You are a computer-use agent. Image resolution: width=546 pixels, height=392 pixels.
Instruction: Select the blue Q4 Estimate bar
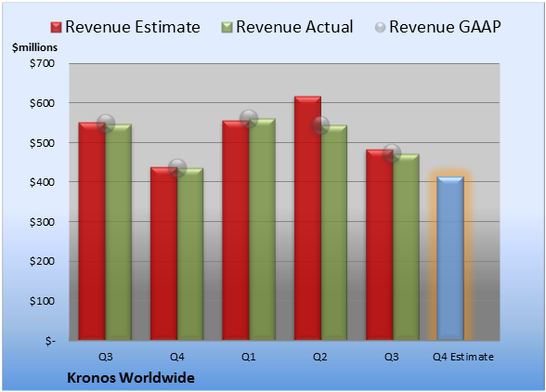(x=450, y=258)
